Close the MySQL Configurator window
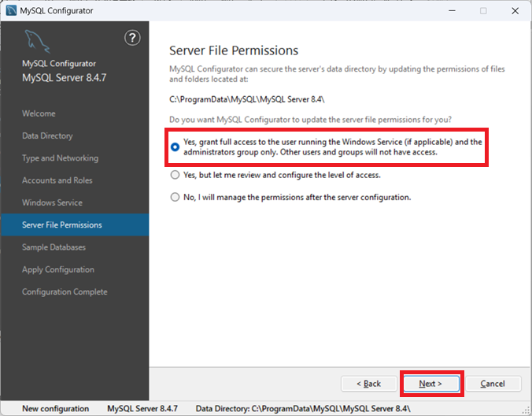 514,11
